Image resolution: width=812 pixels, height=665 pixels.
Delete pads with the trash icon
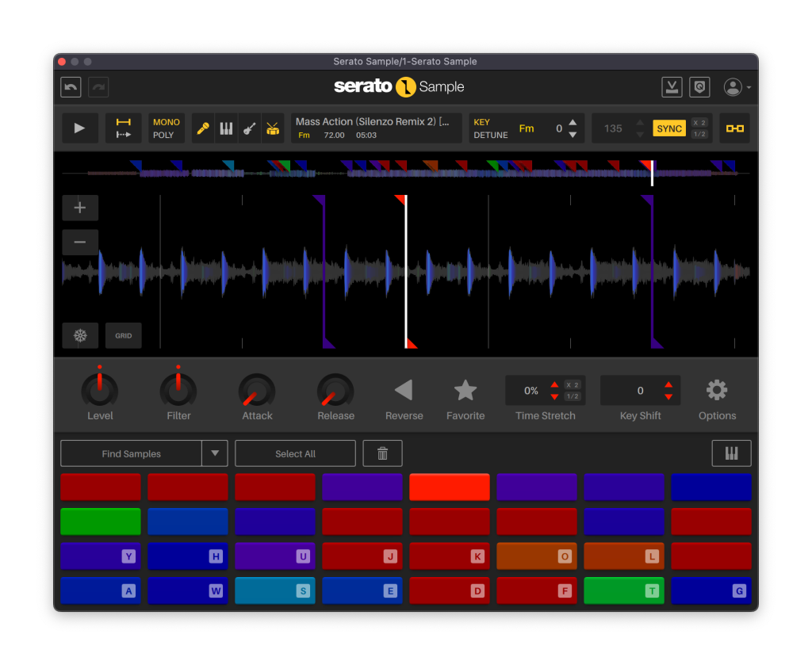[x=382, y=453]
